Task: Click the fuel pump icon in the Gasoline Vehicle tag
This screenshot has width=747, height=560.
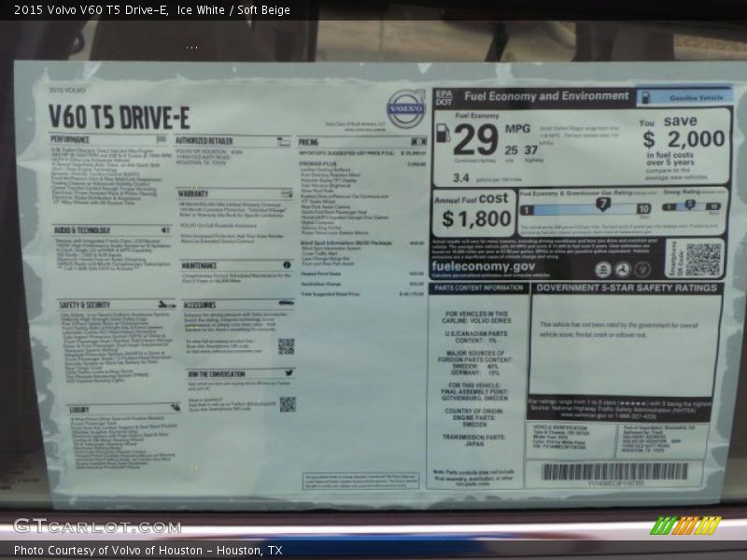Action: [645, 97]
